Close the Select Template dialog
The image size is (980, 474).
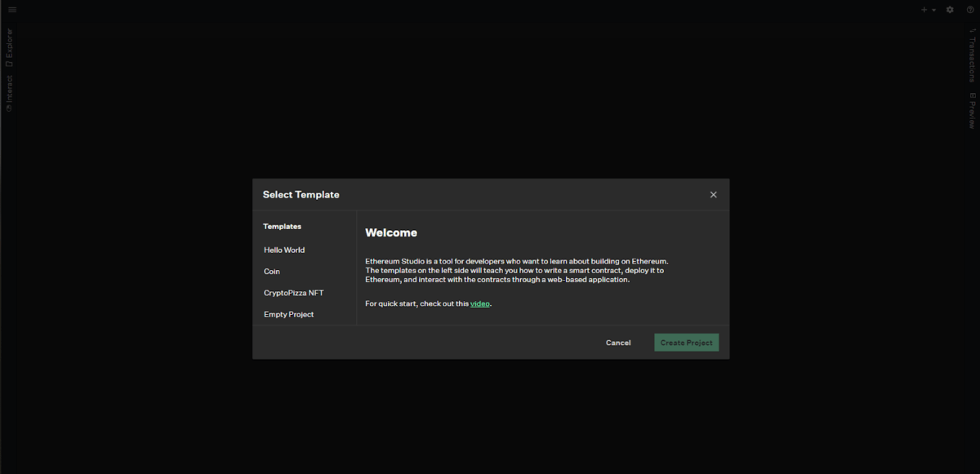coord(713,195)
